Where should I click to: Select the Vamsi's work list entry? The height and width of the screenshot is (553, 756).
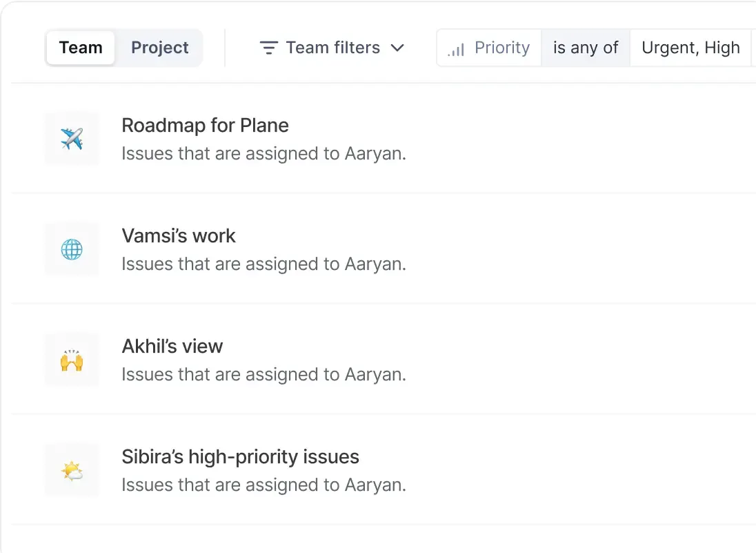click(x=179, y=235)
